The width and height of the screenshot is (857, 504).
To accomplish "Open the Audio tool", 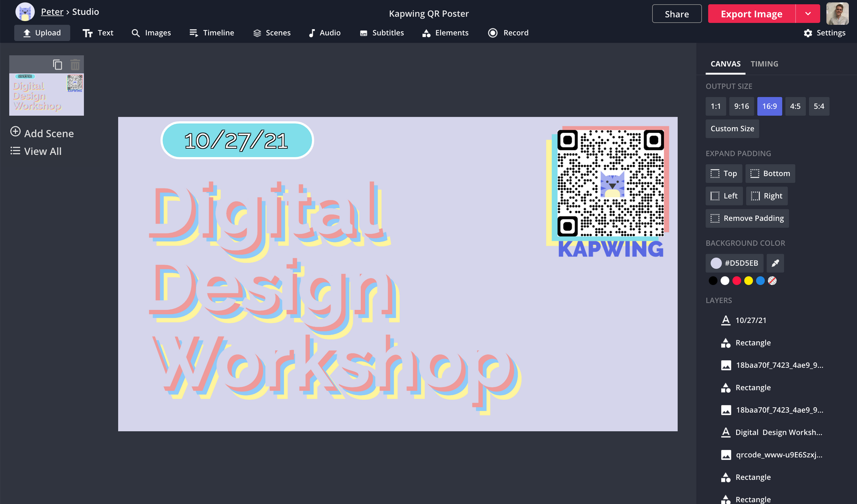I will click(x=324, y=33).
